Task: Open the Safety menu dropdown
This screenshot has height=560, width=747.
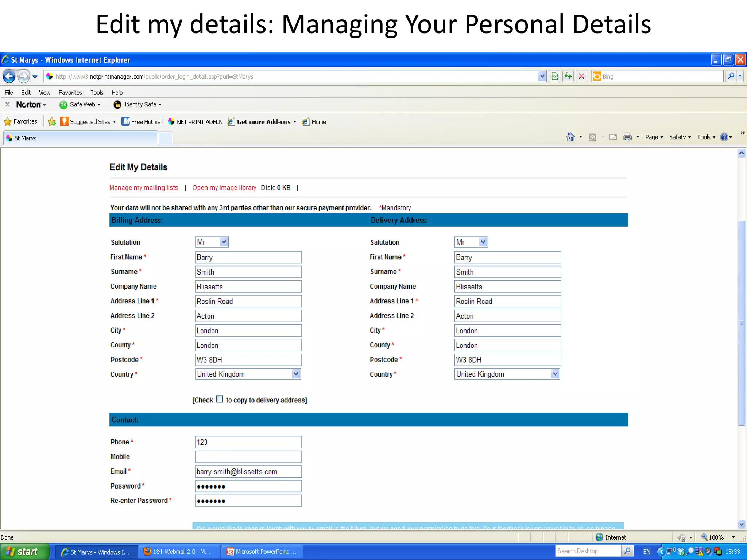Action: click(x=680, y=137)
